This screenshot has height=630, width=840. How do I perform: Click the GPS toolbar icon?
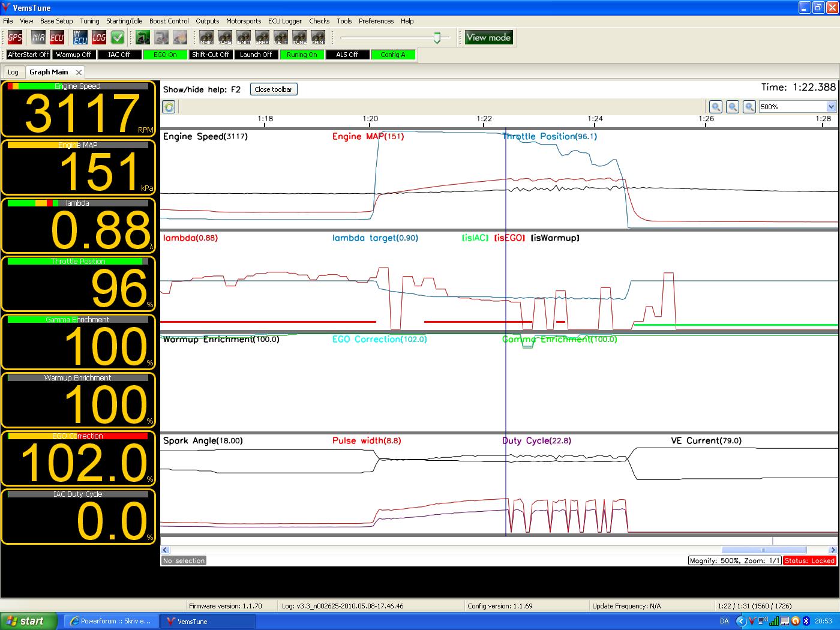(x=15, y=38)
